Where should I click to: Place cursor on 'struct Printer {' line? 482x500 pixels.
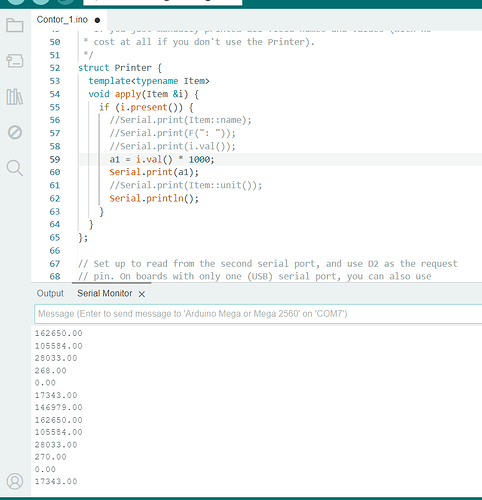click(120, 68)
